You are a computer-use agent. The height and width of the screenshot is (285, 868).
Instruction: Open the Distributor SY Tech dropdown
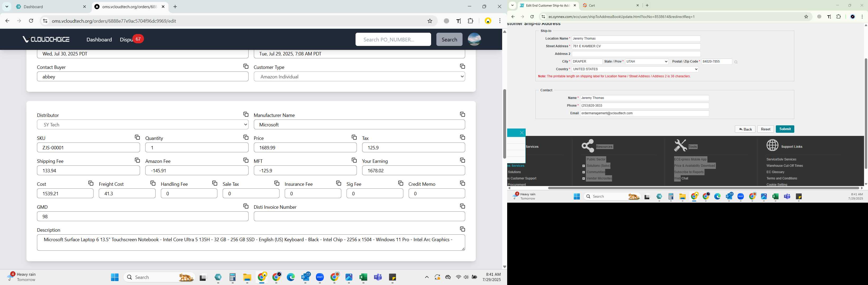pos(143,125)
